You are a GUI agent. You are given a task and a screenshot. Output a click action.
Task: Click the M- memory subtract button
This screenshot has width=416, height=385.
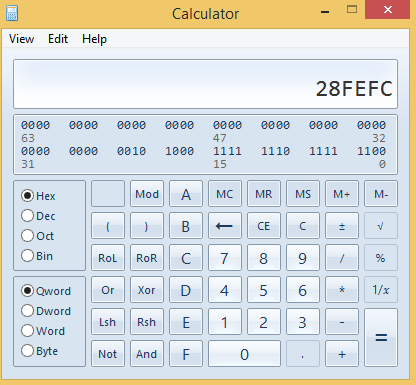[381, 194]
